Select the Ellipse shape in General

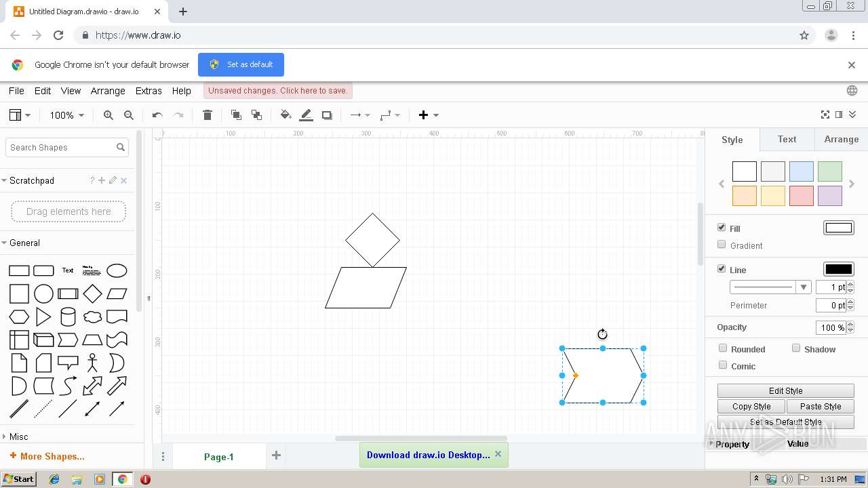point(117,270)
